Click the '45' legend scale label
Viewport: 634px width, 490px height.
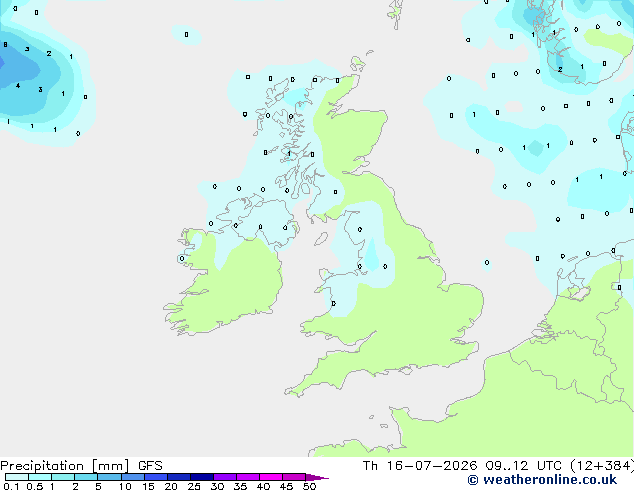[286, 486]
